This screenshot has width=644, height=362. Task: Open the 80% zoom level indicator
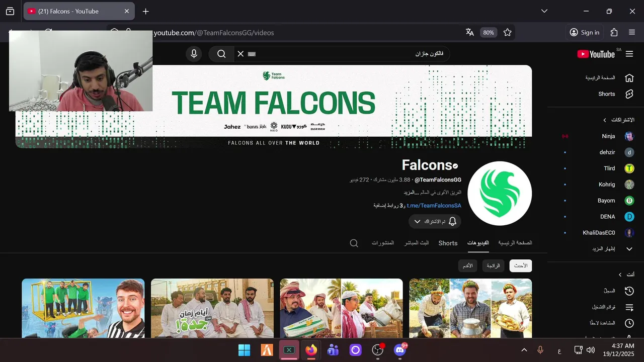pos(489,32)
